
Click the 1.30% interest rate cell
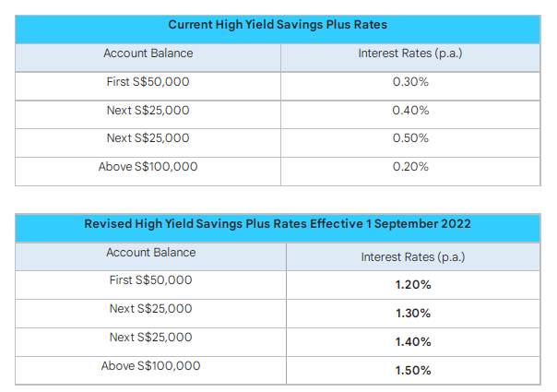tap(413, 314)
